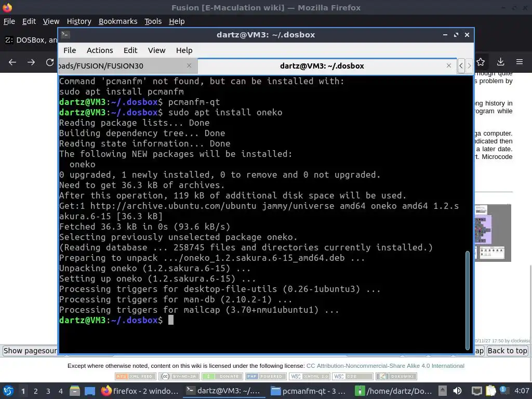The height and width of the screenshot is (399, 532).
Task: Open the terminal View menu
Action: [x=156, y=50]
